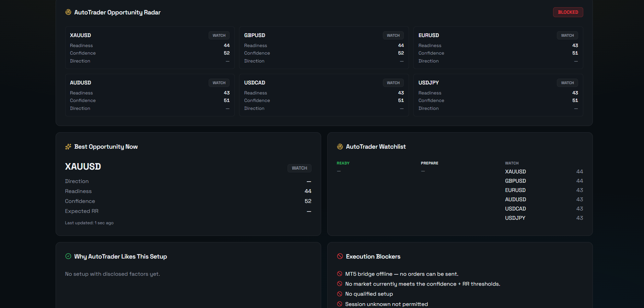Click USDCAD row in the AutoTrader Watchlist
Image resolution: width=644 pixels, height=308 pixels.
(x=544, y=209)
